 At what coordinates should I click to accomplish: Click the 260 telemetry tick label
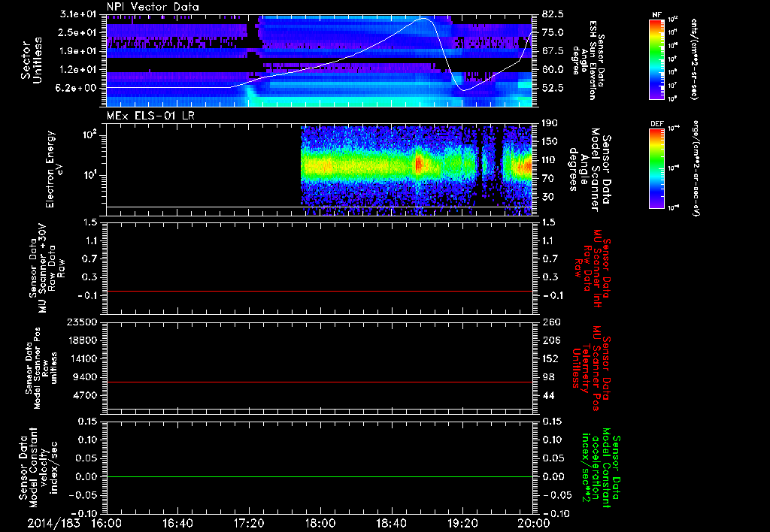tap(550, 322)
